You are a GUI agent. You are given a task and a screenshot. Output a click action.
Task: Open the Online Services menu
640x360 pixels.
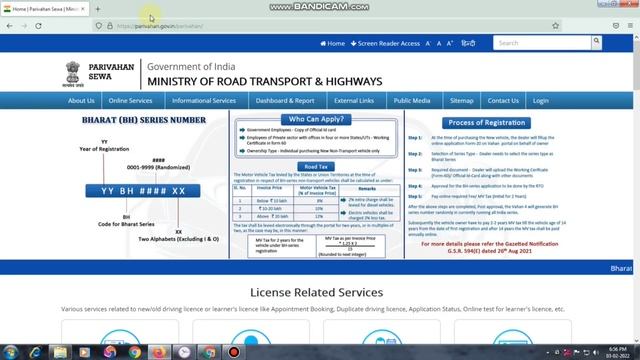coord(130,100)
